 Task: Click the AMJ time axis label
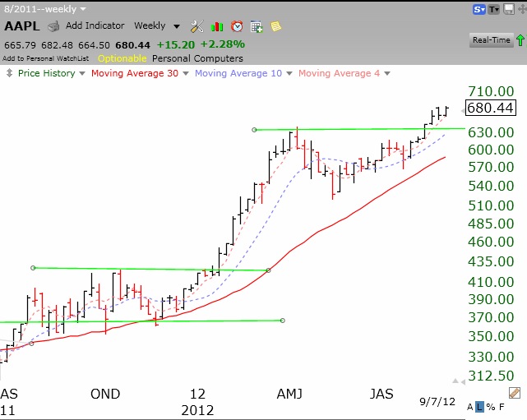[289, 394]
